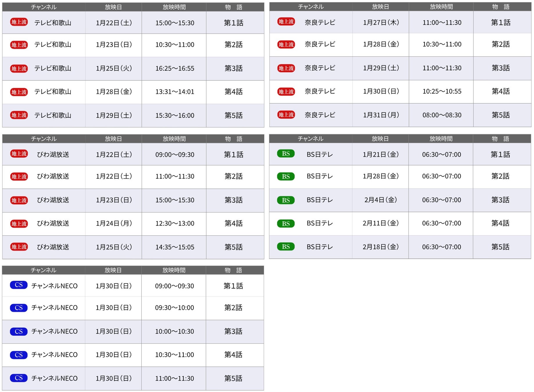Click the green BS badge for 2月4日(金)

point(286,200)
